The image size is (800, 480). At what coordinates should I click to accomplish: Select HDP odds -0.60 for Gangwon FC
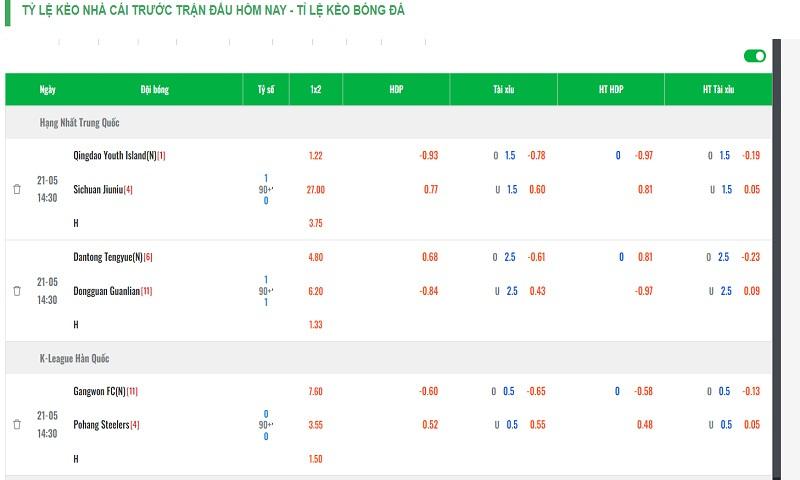click(x=427, y=391)
